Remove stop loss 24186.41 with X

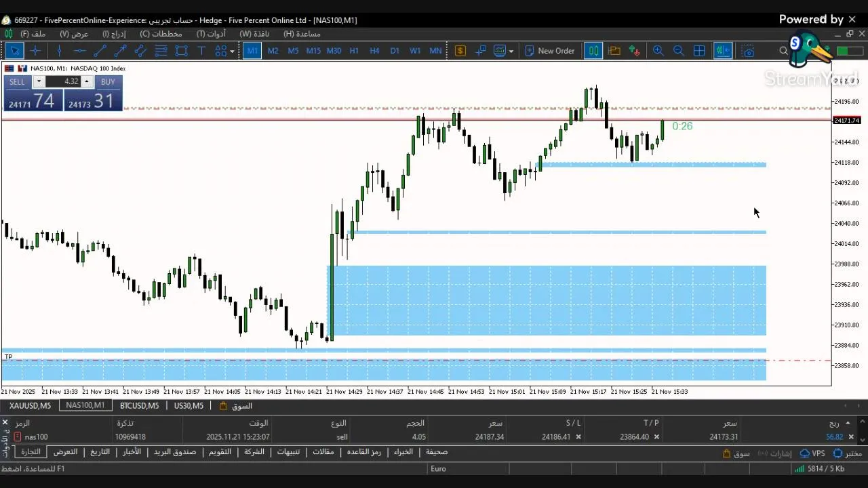pyautogui.click(x=578, y=437)
